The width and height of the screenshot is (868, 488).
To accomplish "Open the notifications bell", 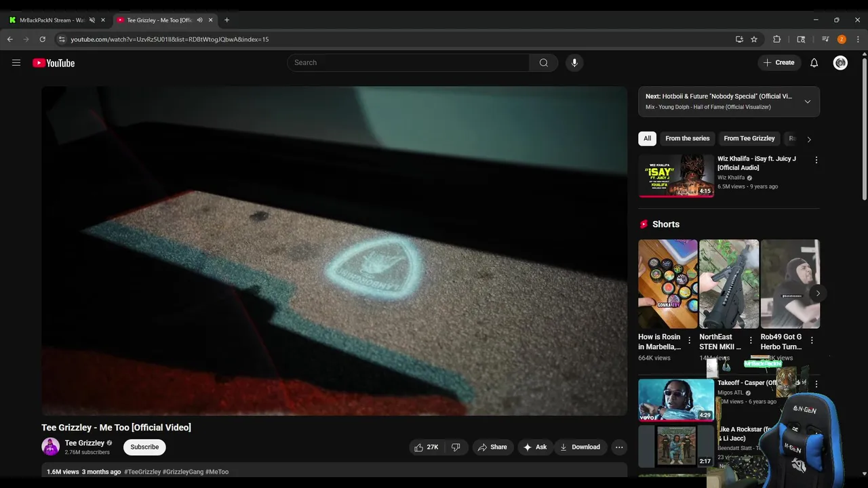I will [814, 62].
